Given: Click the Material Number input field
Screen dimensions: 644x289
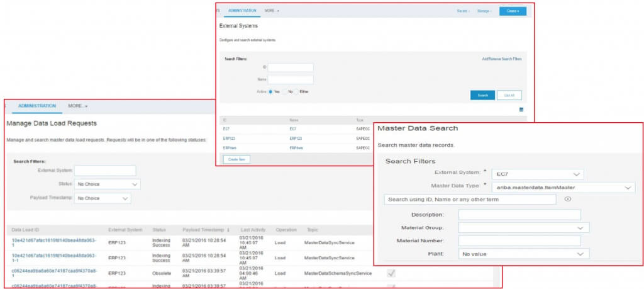Looking at the screenshot, I should [x=519, y=241].
